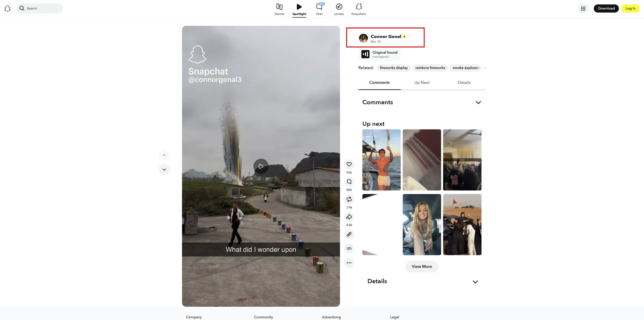The image size is (644, 320).
Task: Click the Download button
Action: [606, 8]
